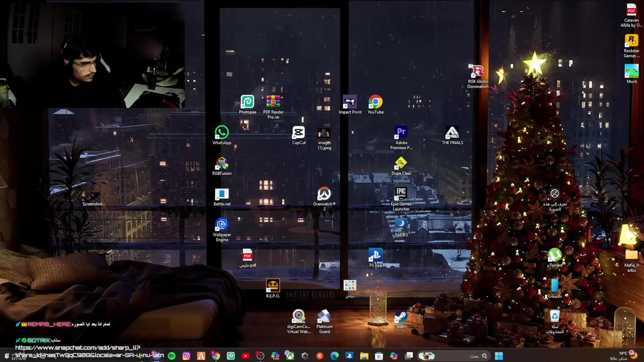Open the PDF Reader Pro.rar archive
644x362 pixels.
273,107
